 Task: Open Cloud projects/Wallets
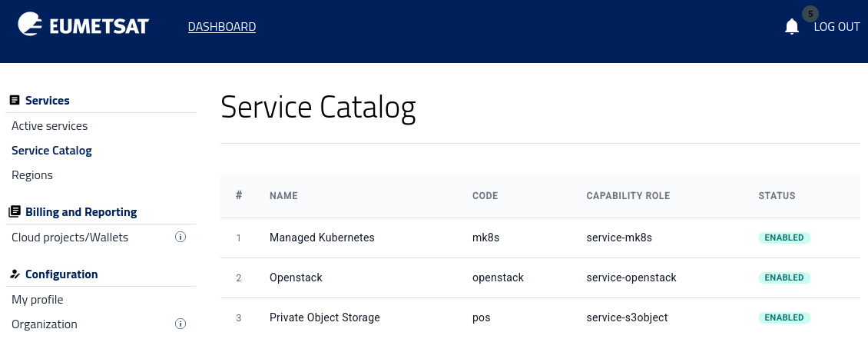point(70,237)
